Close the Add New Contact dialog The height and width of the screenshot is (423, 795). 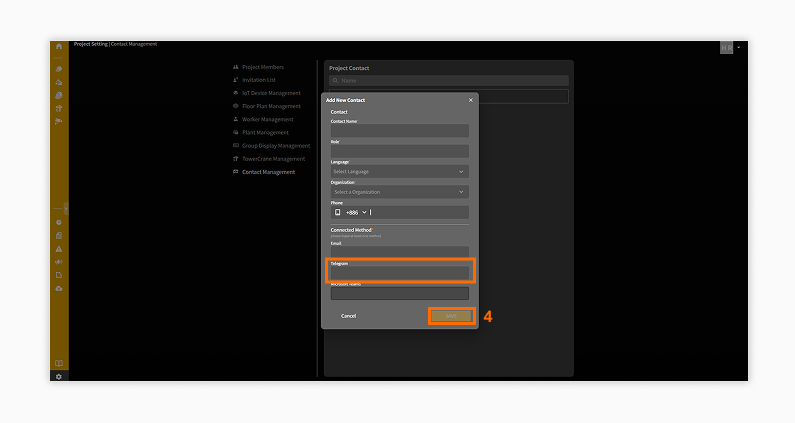point(471,100)
